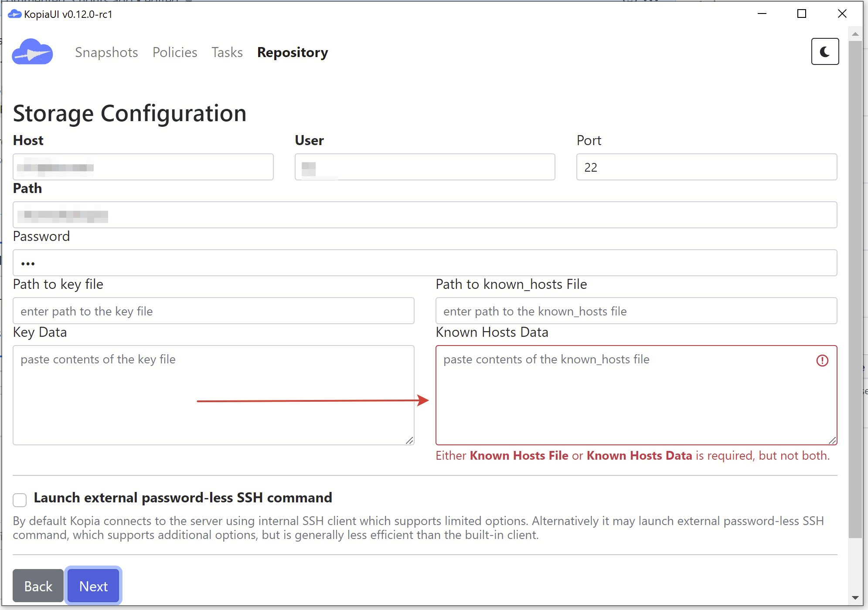Click inside the Host field
This screenshot has height=610, width=868.
click(x=143, y=167)
